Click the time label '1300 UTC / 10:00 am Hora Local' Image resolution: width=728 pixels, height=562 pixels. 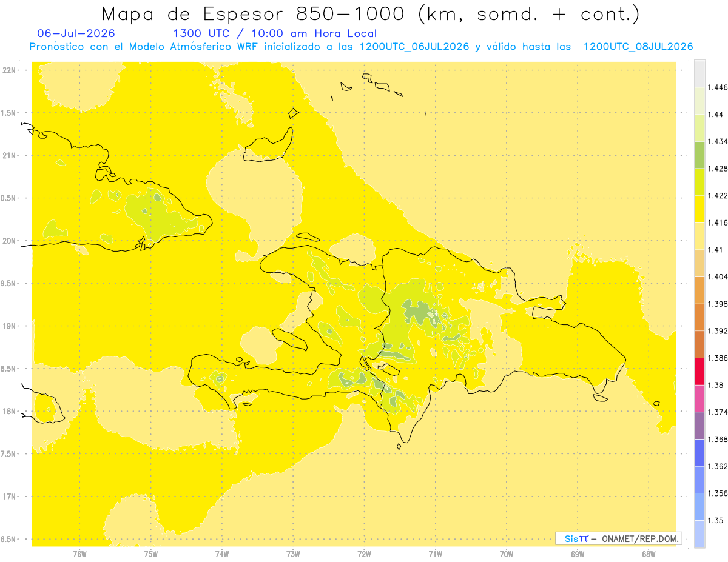pyautogui.click(x=275, y=33)
